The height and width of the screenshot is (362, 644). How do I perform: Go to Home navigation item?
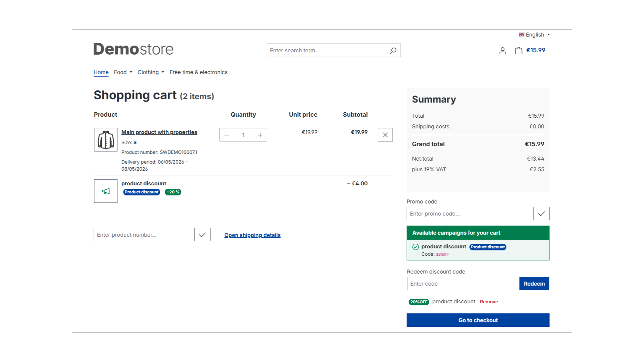click(x=101, y=72)
